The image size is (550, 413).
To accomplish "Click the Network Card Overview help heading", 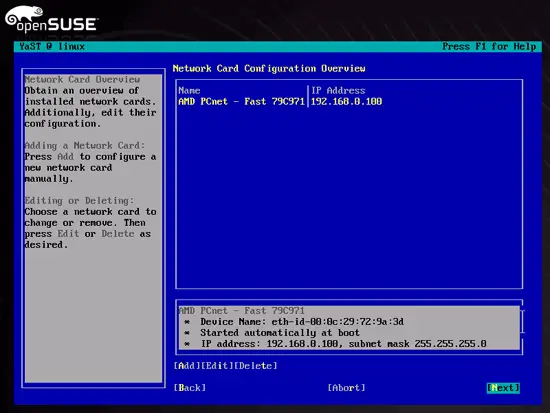I will (82, 80).
